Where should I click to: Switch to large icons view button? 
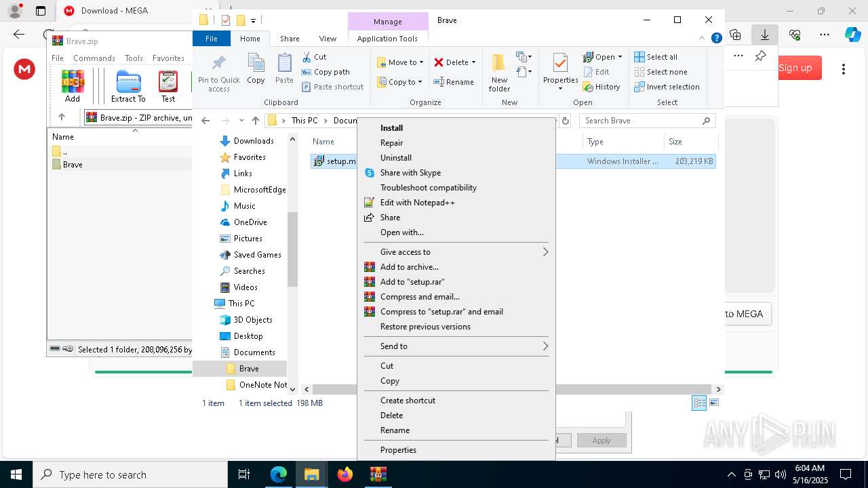(713, 403)
